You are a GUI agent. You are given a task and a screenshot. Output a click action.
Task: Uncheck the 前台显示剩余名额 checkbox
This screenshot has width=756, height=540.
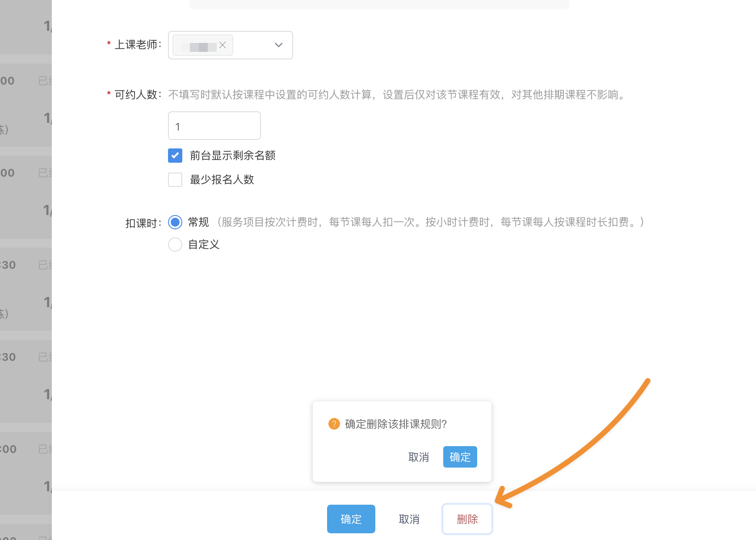(x=175, y=156)
